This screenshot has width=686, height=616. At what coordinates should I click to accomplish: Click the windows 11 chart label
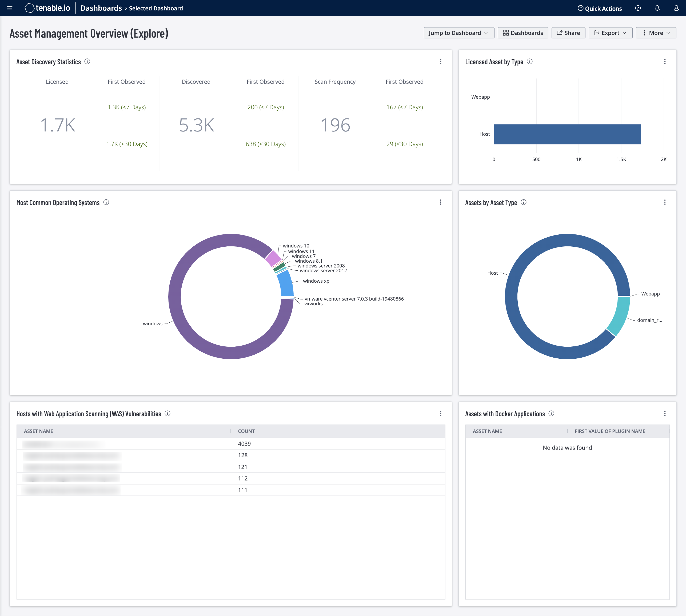pos(301,251)
